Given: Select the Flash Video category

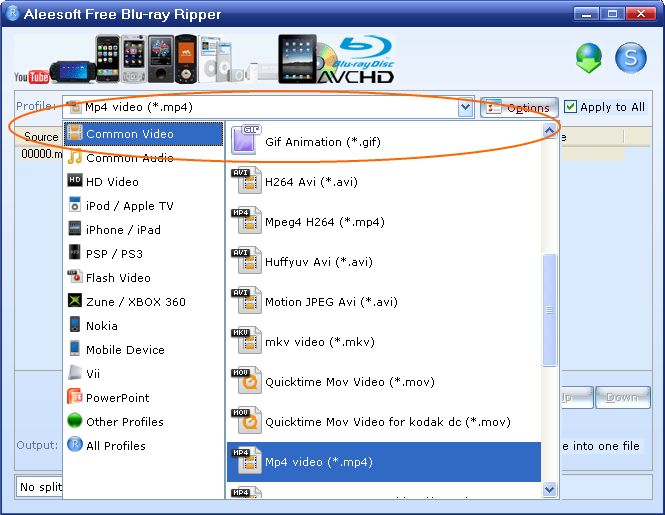Looking at the screenshot, I should 143,277.
